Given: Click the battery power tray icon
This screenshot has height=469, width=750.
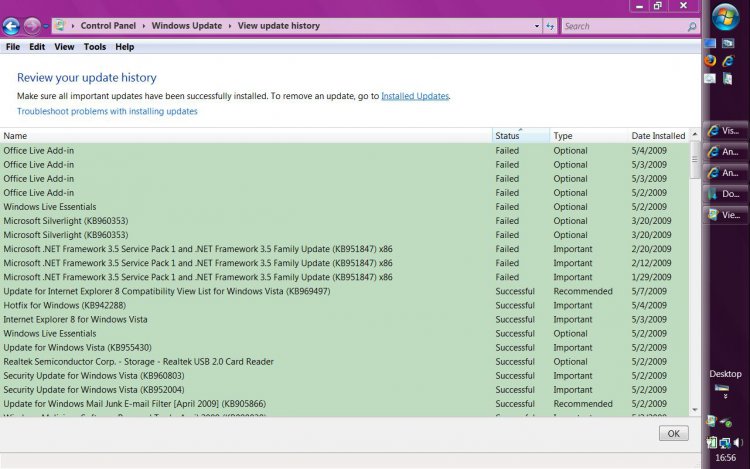Looking at the screenshot, I should coord(711,443).
